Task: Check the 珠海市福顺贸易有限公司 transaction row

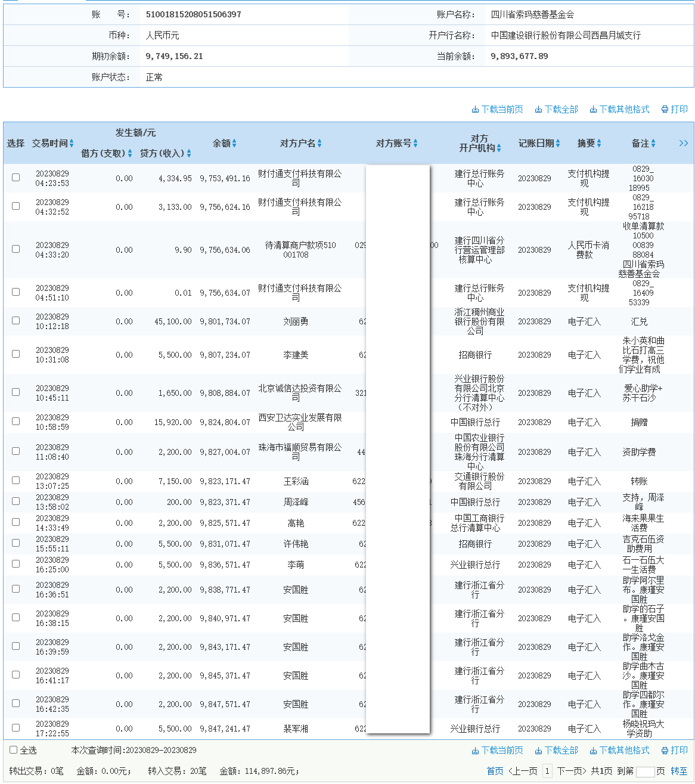Action: 16,451
